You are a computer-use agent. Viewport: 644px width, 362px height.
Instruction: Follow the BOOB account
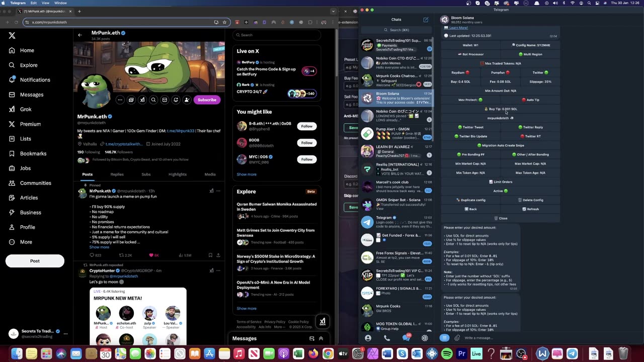point(307,143)
